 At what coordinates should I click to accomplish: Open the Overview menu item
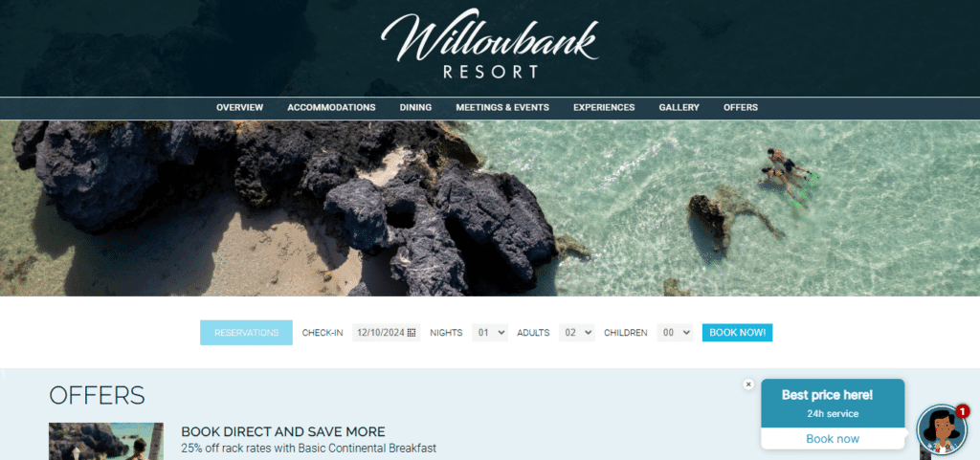point(240,107)
